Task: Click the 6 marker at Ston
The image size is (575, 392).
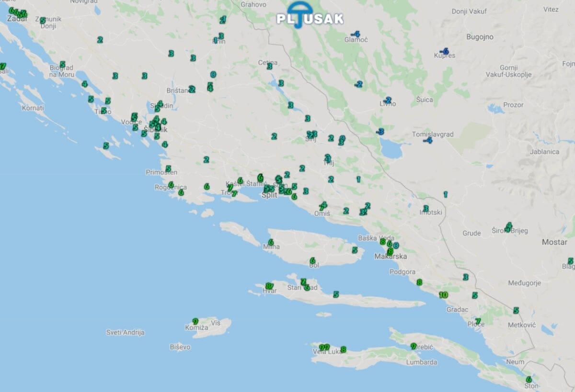Action: click(529, 379)
